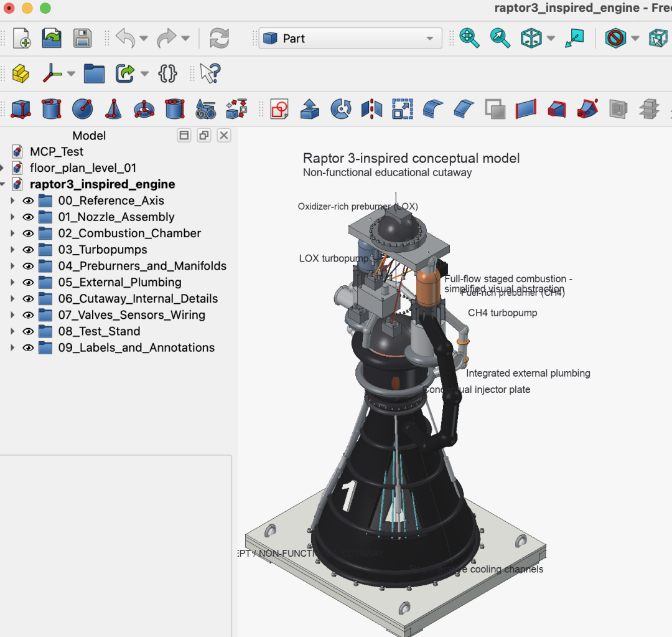Close the Model panel
Image resolution: width=672 pixels, height=637 pixels.
[224, 136]
